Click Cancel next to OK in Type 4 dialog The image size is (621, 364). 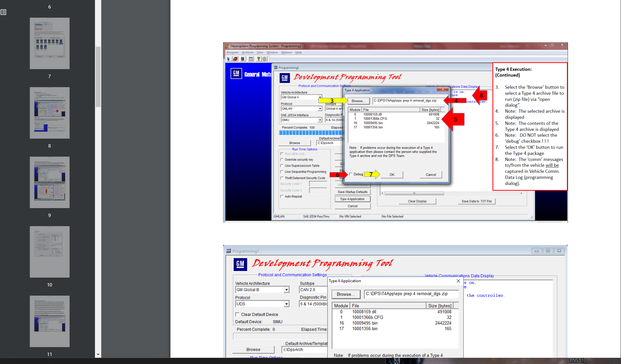point(431,175)
